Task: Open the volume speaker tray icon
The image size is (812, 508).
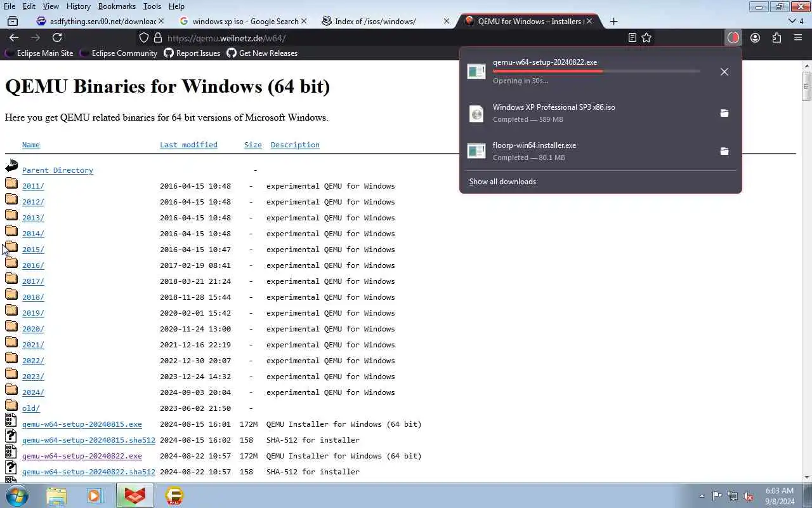Action: pyautogui.click(x=749, y=496)
